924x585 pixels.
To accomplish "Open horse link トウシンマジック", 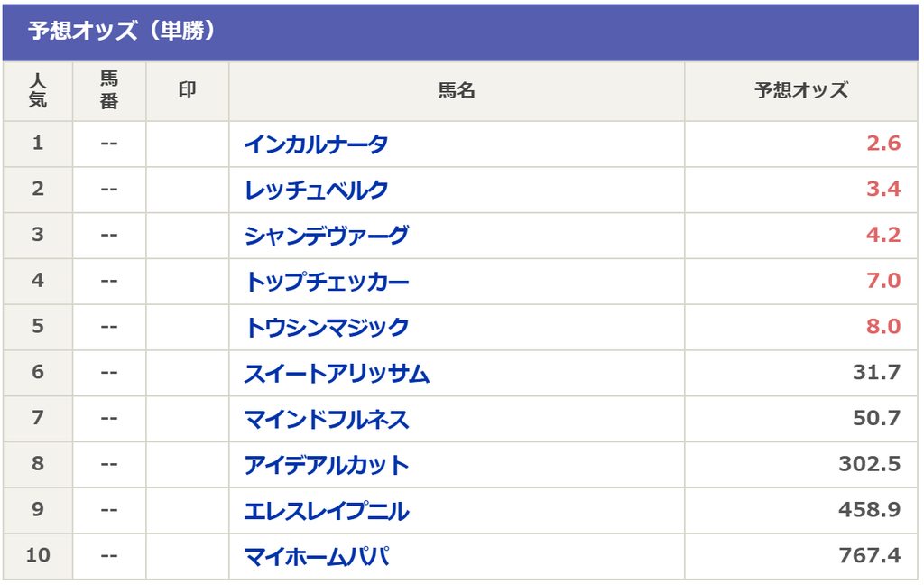I will click(x=327, y=328).
